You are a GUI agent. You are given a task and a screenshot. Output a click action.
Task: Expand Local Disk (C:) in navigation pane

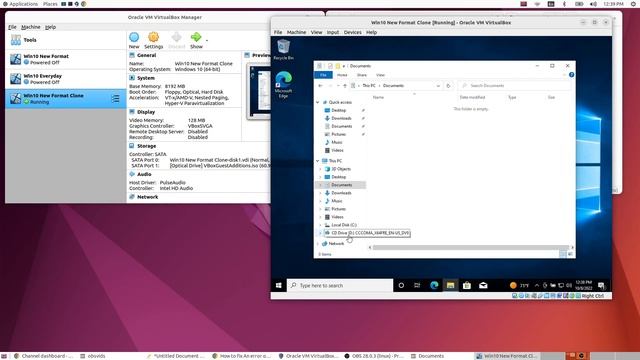tap(320, 225)
